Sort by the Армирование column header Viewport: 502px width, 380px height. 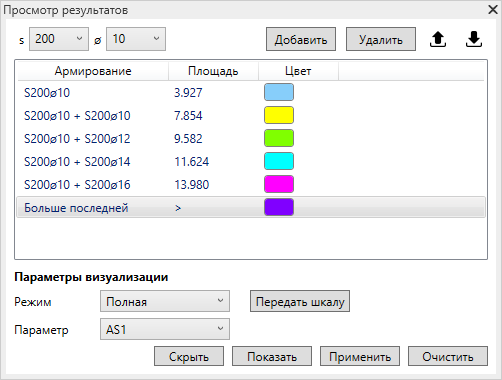93,71
